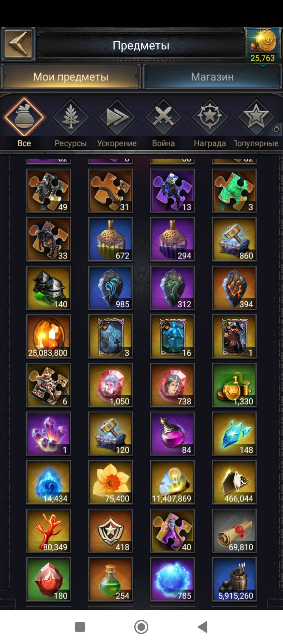283x644 pixels.
Task: Tap the Android home button
Action: click(141, 627)
